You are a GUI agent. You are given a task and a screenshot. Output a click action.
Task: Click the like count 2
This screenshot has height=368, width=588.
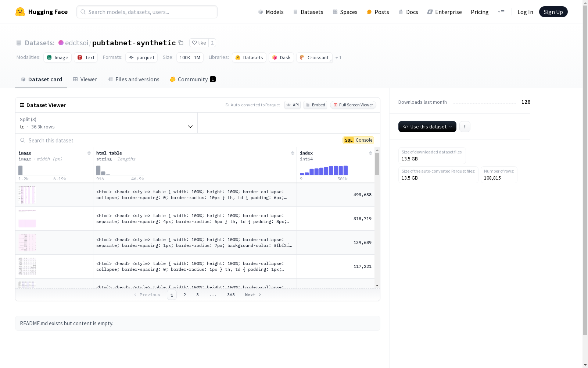212,43
